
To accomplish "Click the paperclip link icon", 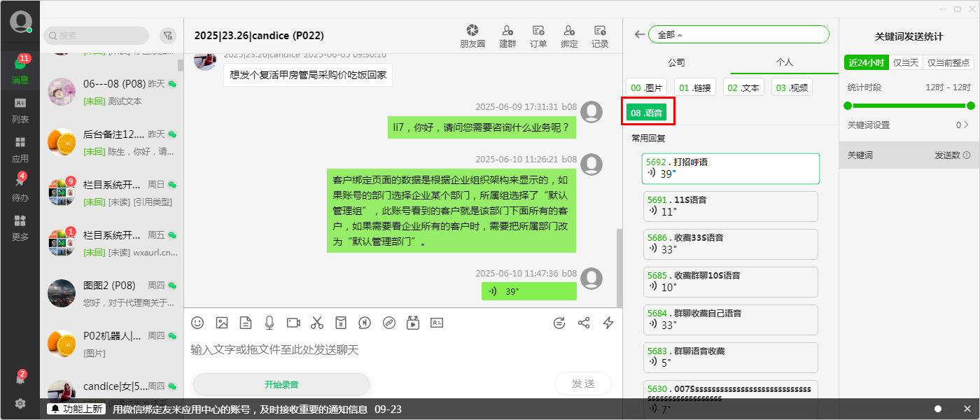I will tap(388, 323).
